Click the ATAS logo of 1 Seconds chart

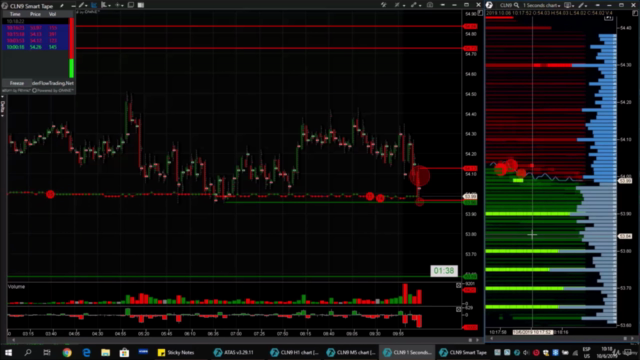click(x=489, y=5)
